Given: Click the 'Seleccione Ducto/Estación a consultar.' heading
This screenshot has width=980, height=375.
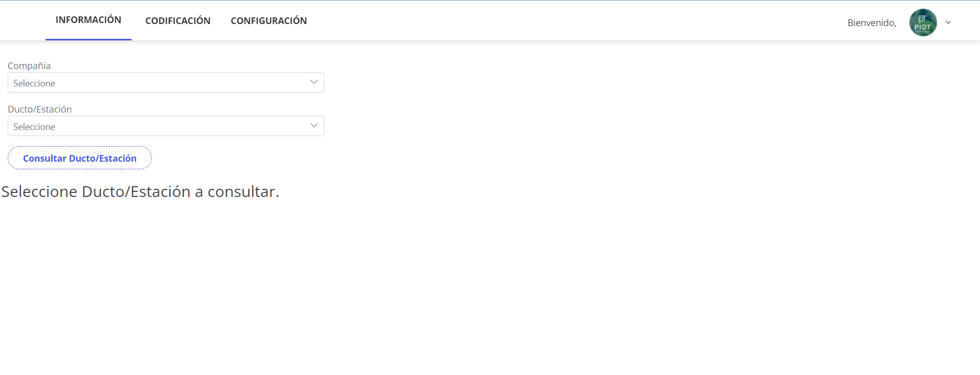Looking at the screenshot, I should click(x=140, y=191).
